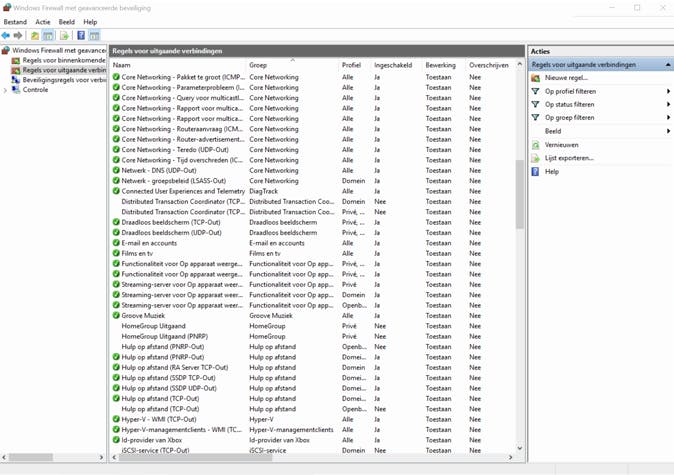This screenshot has width=674, height=475.
Task: Click the Up one level folder icon
Action: (x=35, y=36)
